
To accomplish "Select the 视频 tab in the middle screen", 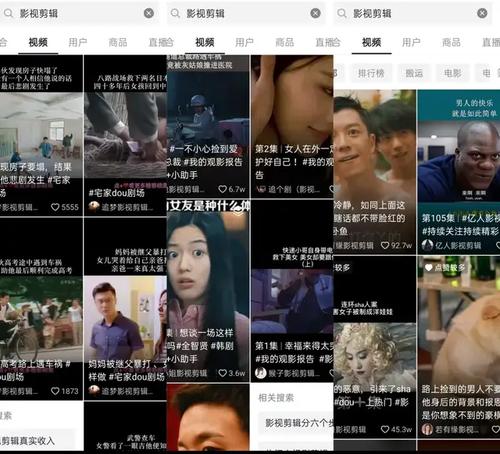I will coord(205,42).
